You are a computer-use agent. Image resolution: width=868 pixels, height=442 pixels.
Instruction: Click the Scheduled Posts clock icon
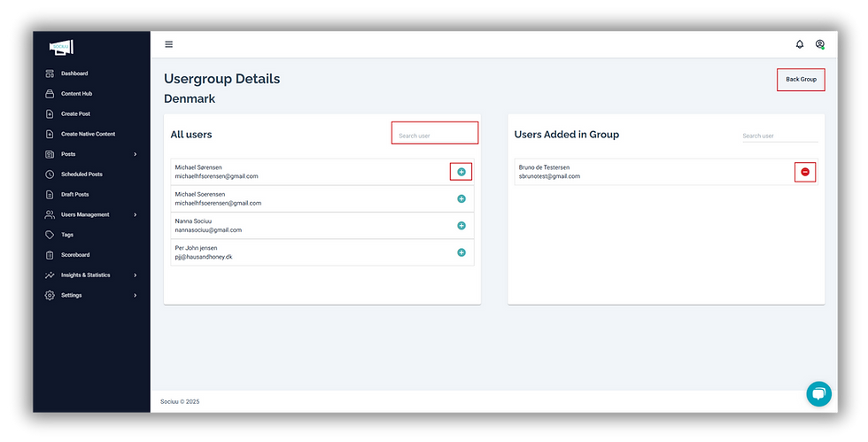tap(50, 174)
